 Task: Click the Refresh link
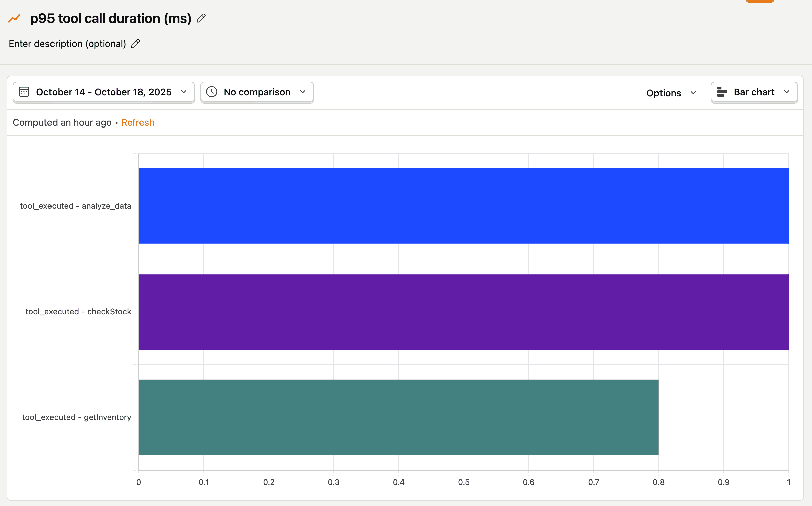pos(138,123)
